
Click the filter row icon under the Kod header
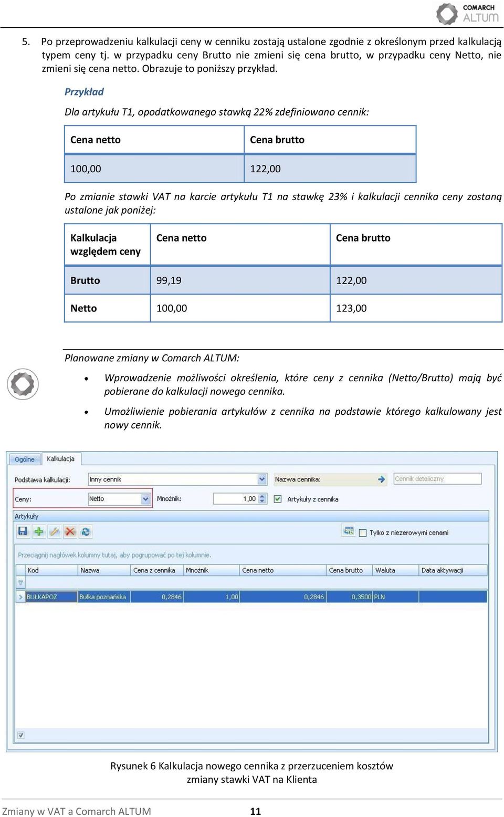tap(20, 582)
